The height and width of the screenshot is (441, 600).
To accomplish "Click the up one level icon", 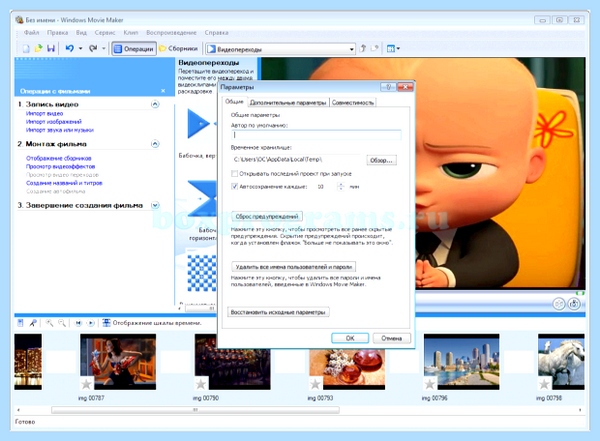I will coord(363,48).
